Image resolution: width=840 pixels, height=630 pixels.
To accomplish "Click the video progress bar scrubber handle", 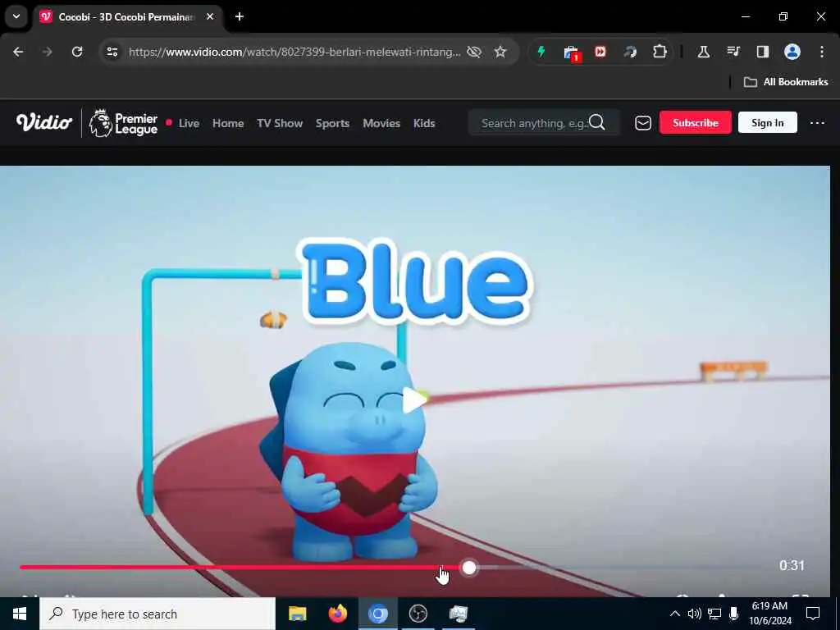I will click(468, 568).
